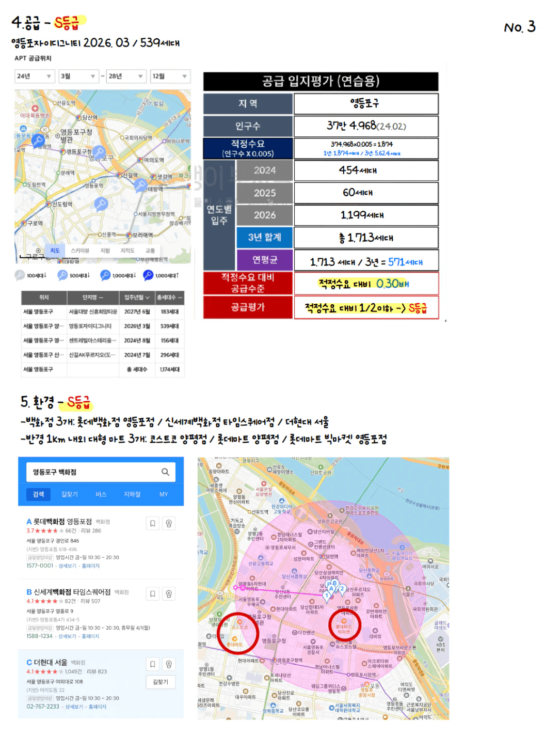Open roadview for 신세계백화점 타임스퀘어점
The height and width of the screenshot is (736, 560).
pos(169,593)
